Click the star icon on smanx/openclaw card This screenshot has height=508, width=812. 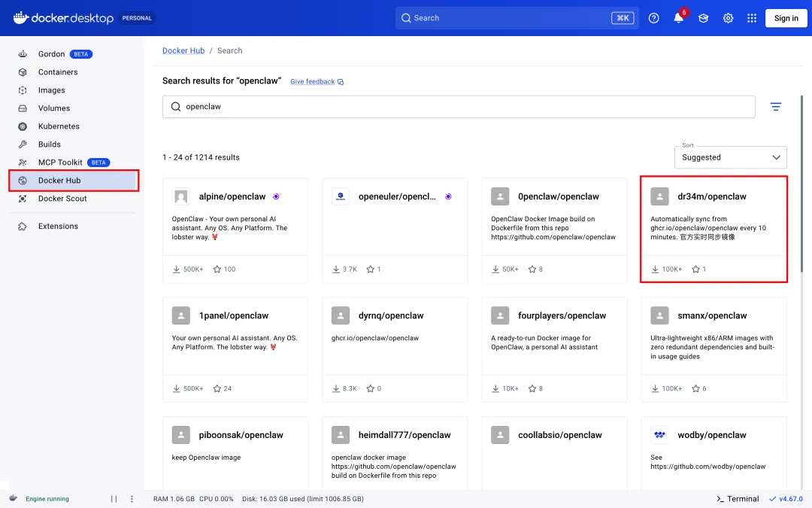click(695, 388)
